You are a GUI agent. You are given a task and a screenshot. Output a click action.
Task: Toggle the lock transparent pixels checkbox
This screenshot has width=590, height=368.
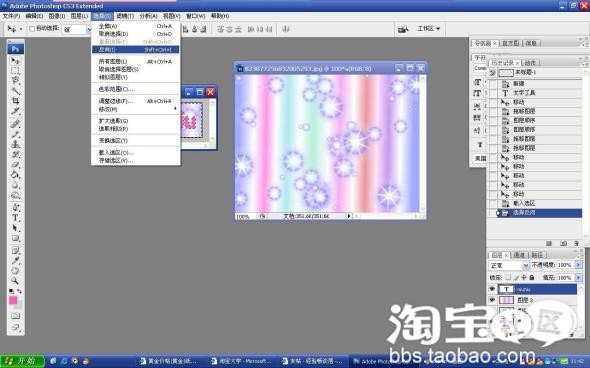coord(508,277)
